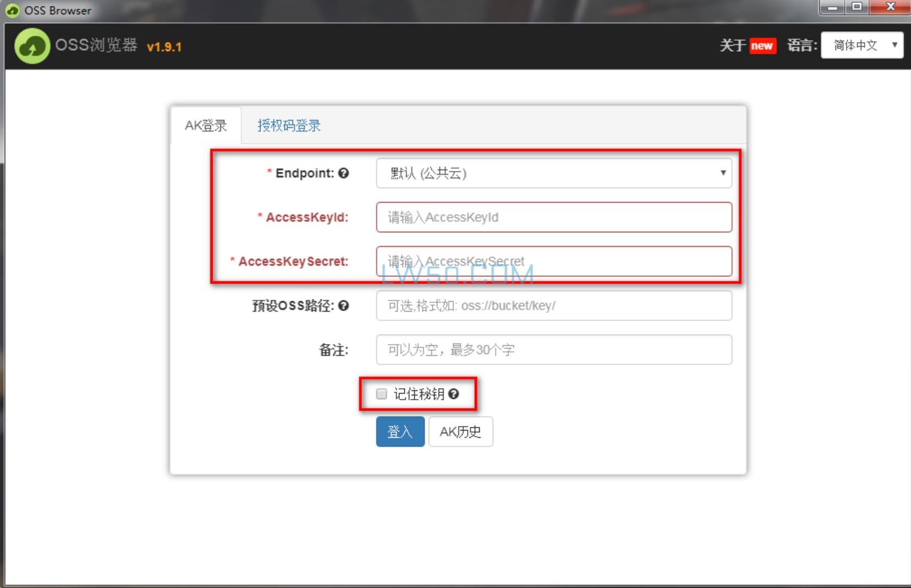The width and height of the screenshot is (911, 588).
Task: Open the language dropdown 简体中文
Action: tap(861, 45)
